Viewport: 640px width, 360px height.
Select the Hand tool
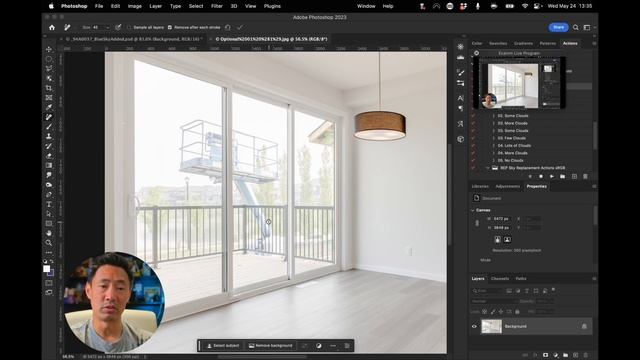[x=49, y=233]
